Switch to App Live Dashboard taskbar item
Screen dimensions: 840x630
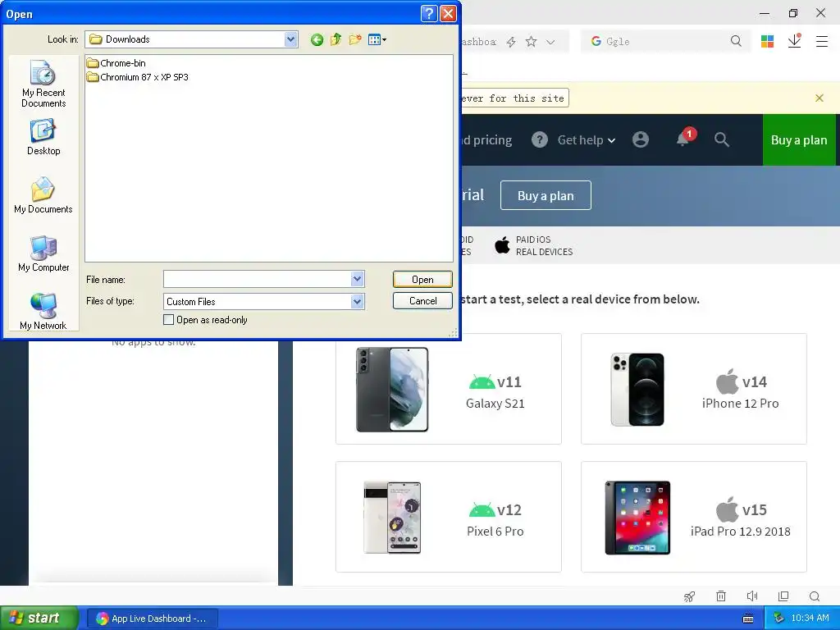152,619
